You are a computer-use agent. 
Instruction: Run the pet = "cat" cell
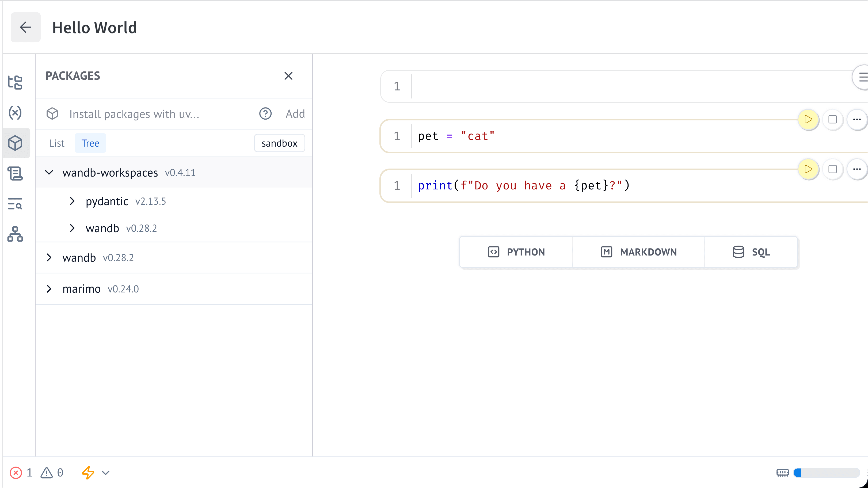808,120
